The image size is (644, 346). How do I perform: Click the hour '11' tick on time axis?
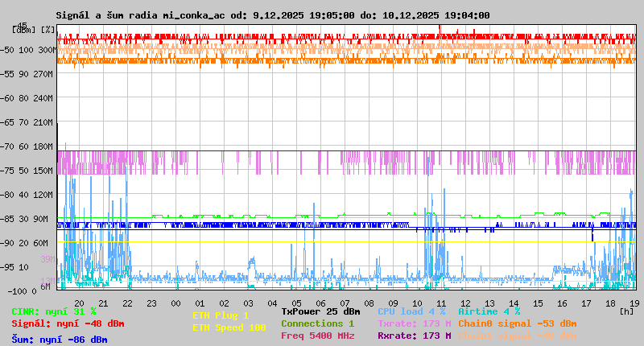(441, 303)
